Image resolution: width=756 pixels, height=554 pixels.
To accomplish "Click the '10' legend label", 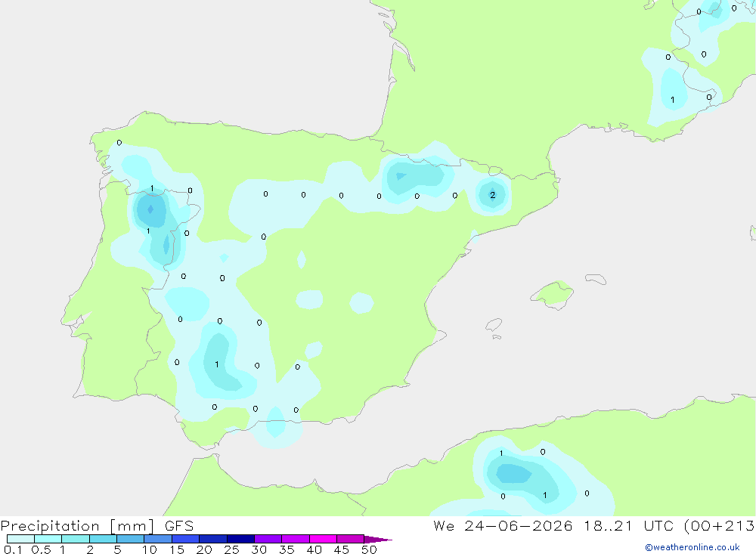I will (x=150, y=549).
